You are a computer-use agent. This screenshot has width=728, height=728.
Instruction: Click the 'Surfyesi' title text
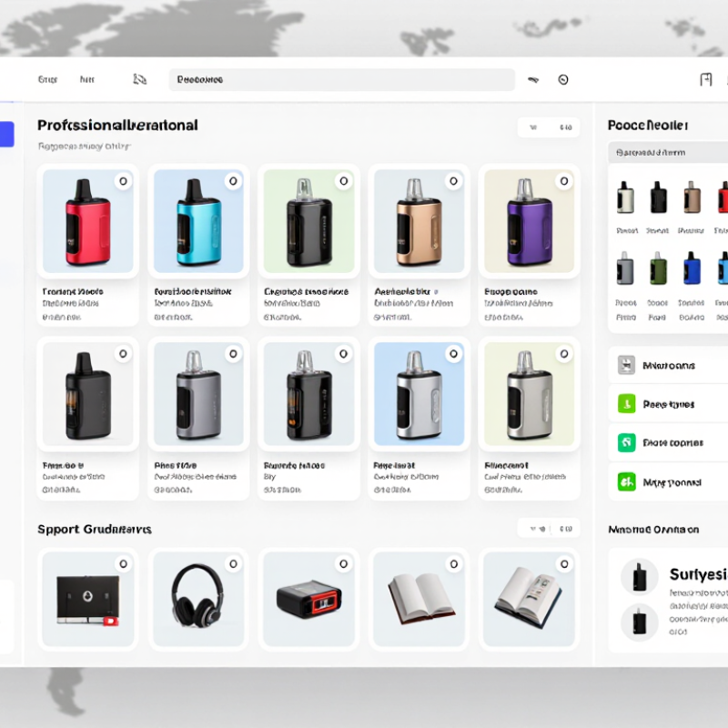click(698, 574)
